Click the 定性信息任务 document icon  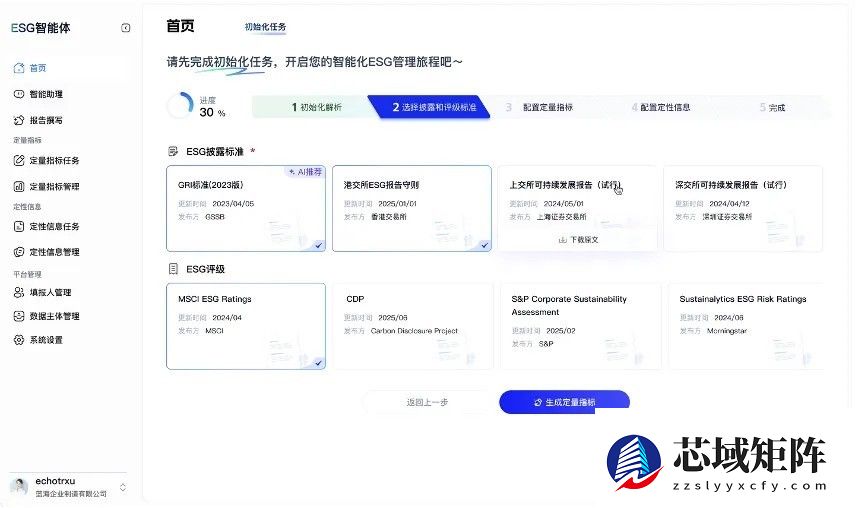click(19, 226)
